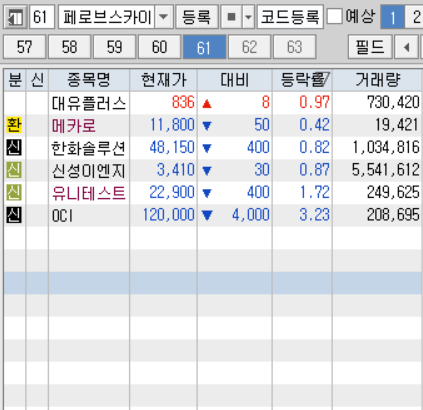423x410 pixels.
Task: Click price 120,000 for OCI
Action: (x=169, y=215)
